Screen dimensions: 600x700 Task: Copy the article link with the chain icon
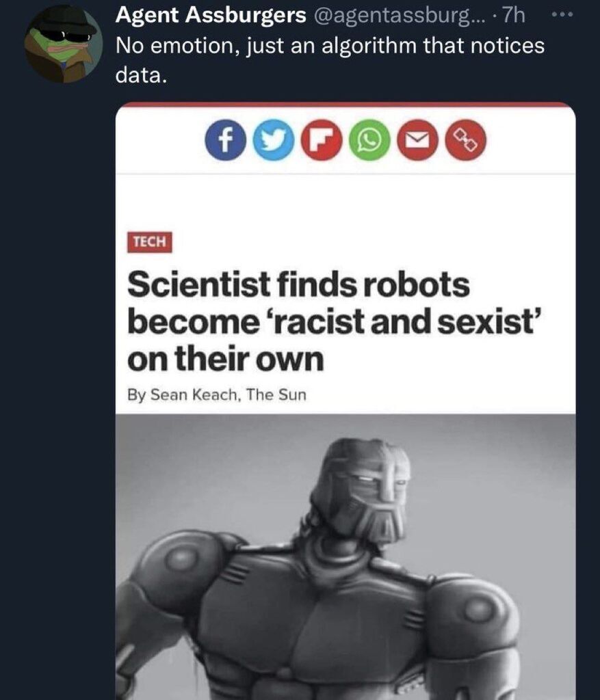pos(466,140)
